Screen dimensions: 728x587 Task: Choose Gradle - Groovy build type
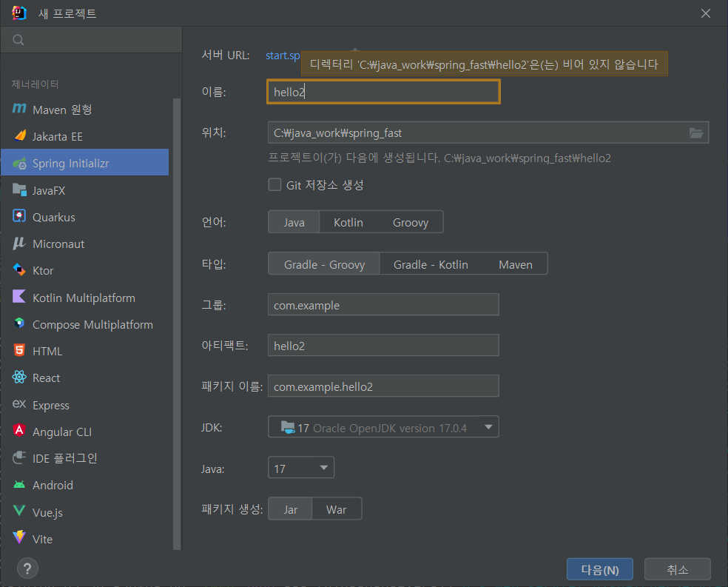pyautogui.click(x=324, y=264)
